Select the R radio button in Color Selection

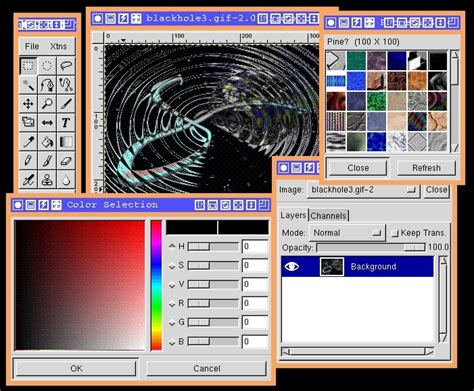pyautogui.click(x=172, y=304)
